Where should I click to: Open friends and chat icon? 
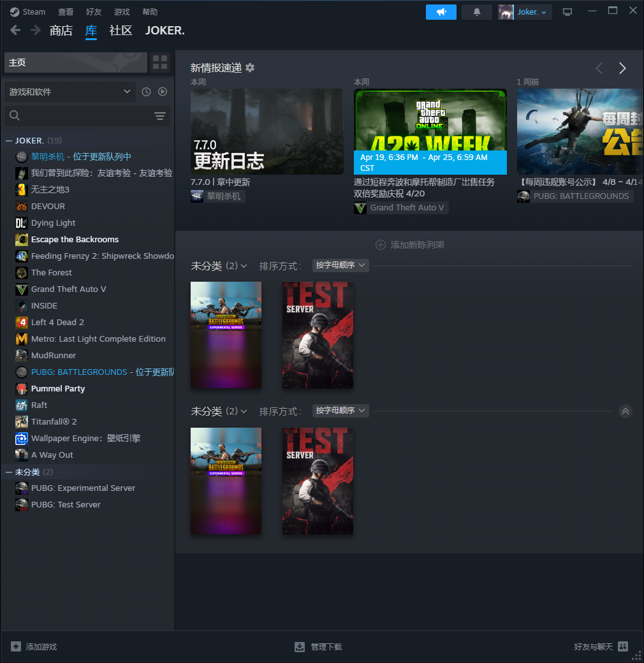(x=623, y=646)
